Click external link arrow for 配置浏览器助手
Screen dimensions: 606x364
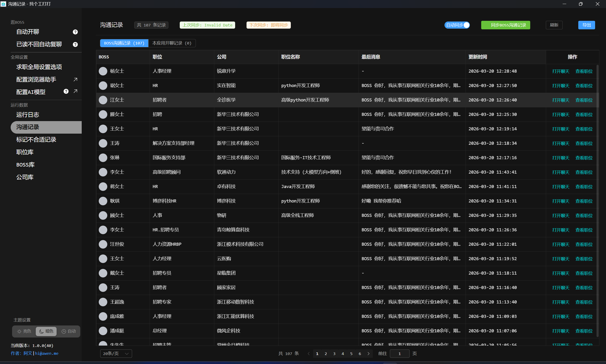point(75,79)
